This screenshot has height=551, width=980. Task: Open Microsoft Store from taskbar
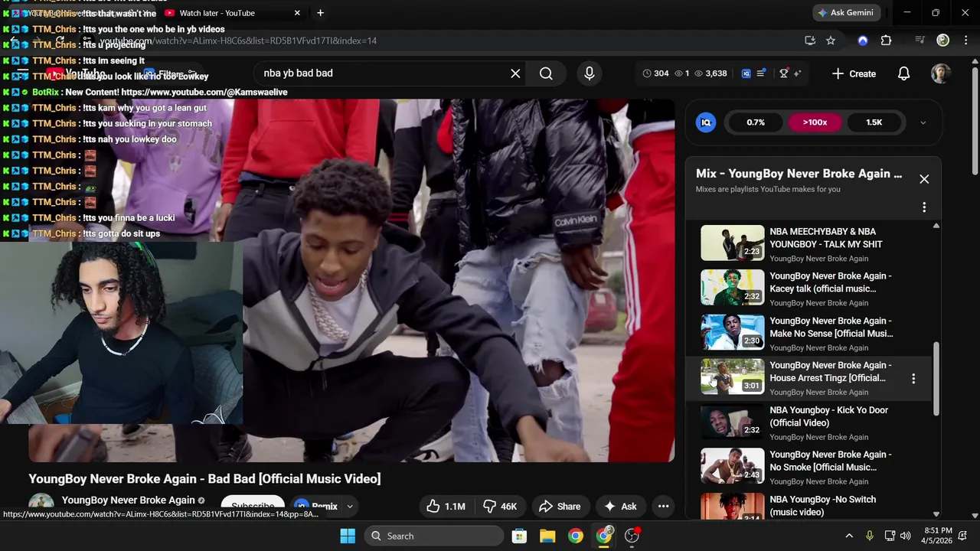[519, 536]
